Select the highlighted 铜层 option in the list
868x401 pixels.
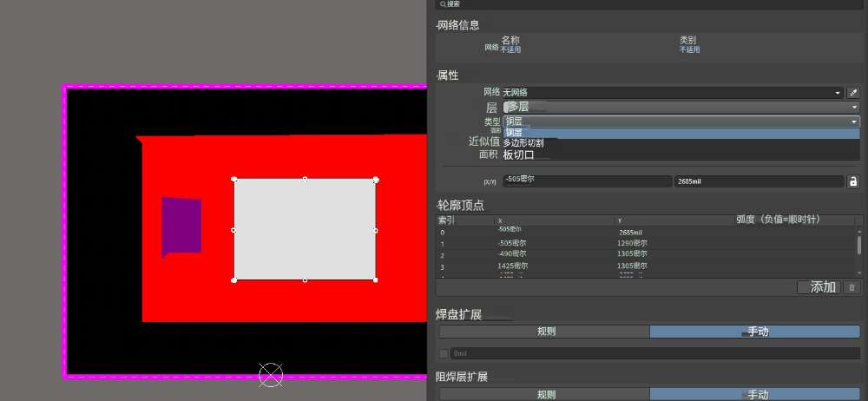coord(681,133)
